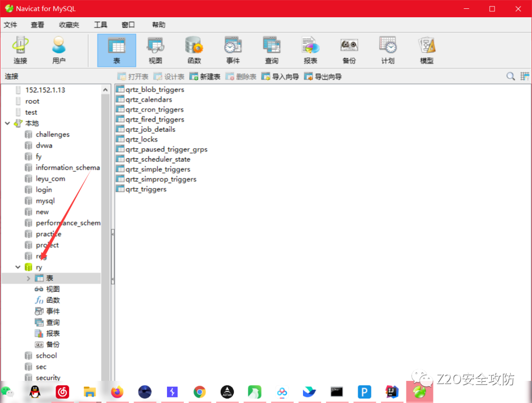Collapse the ry database node
The width and height of the screenshot is (532, 403).
pyautogui.click(x=18, y=267)
